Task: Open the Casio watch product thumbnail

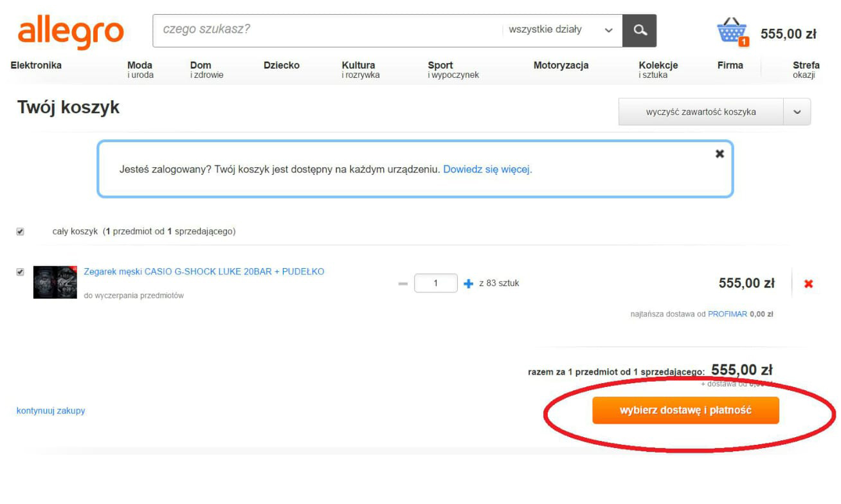Action: [x=55, y=282]
